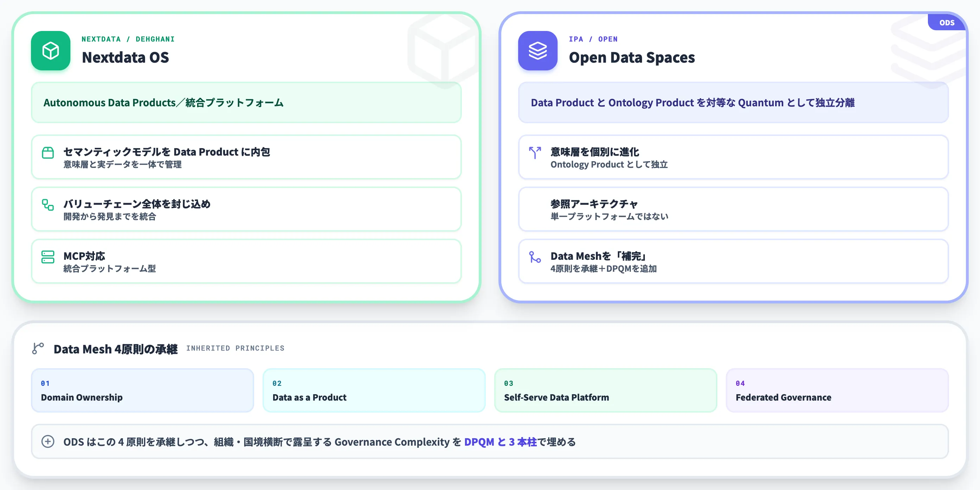Click the Nextdata OS heading
This screenshot has height=490, width=980.
[x=126, y=57]
